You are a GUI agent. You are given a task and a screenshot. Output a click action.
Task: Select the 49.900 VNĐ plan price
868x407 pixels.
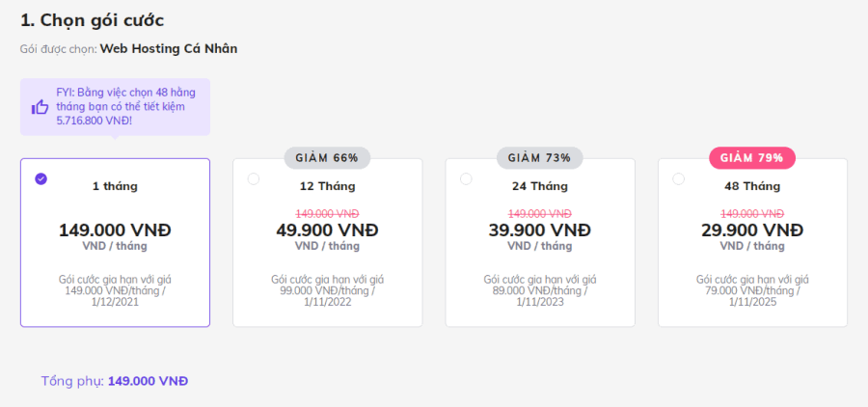coord(327,230)
